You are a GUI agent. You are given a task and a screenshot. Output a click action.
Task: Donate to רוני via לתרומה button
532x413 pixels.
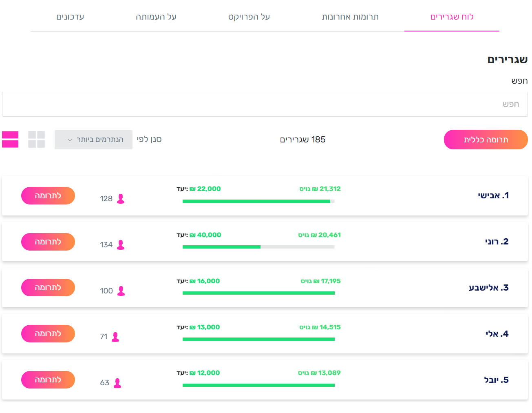click(x=48, y=242)
